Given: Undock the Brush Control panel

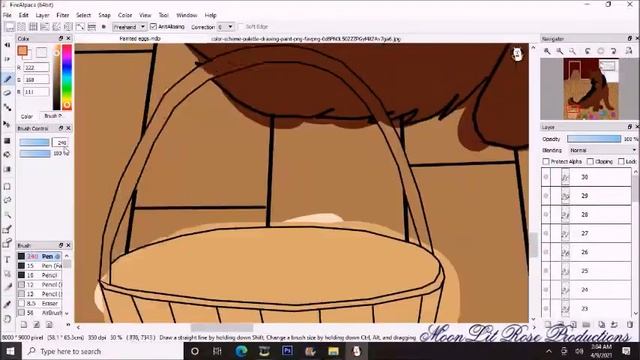Looking at the screenshot, I should 60,128.
